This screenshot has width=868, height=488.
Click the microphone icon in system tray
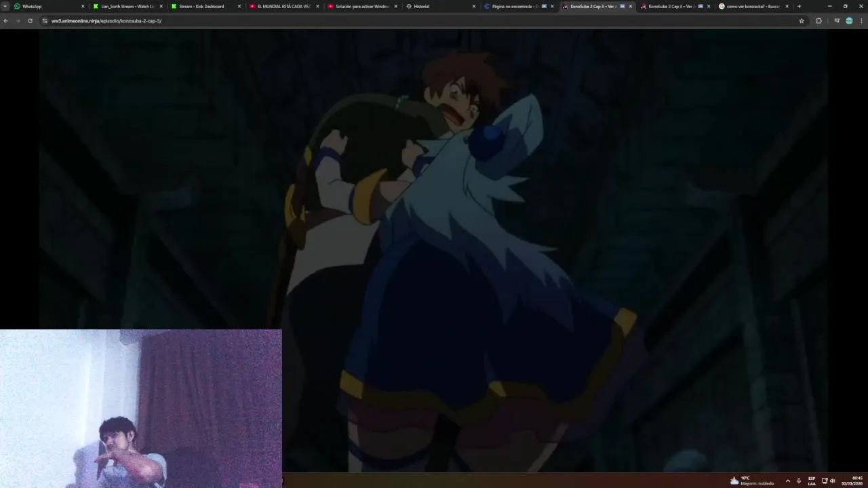[x=798, y=481]
